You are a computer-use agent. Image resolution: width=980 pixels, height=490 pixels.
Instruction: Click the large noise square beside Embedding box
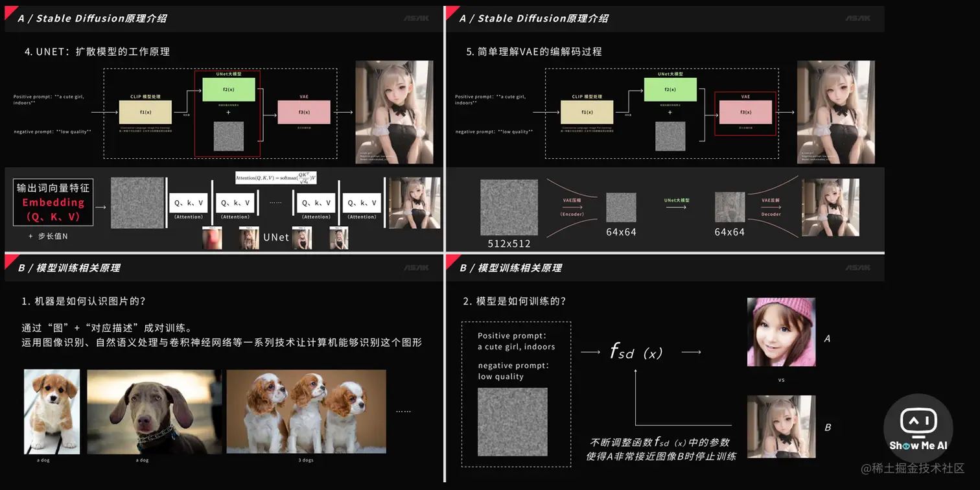coord(137,203)
